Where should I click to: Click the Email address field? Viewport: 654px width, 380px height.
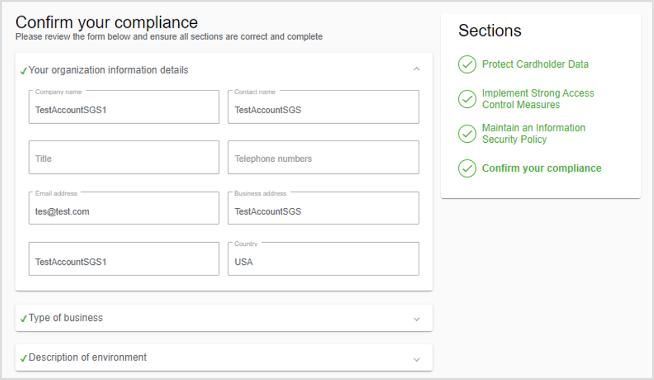click(124, 208)
